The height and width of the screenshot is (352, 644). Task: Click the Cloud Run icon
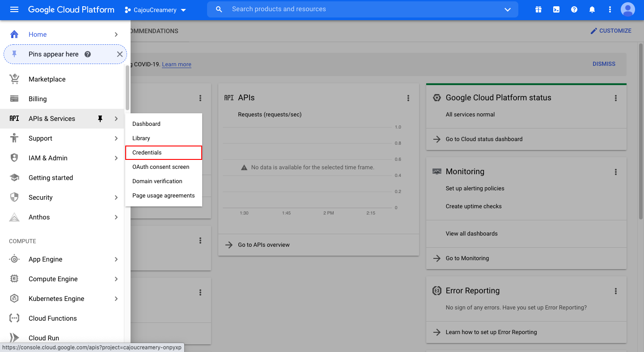[x=14, y=338]
